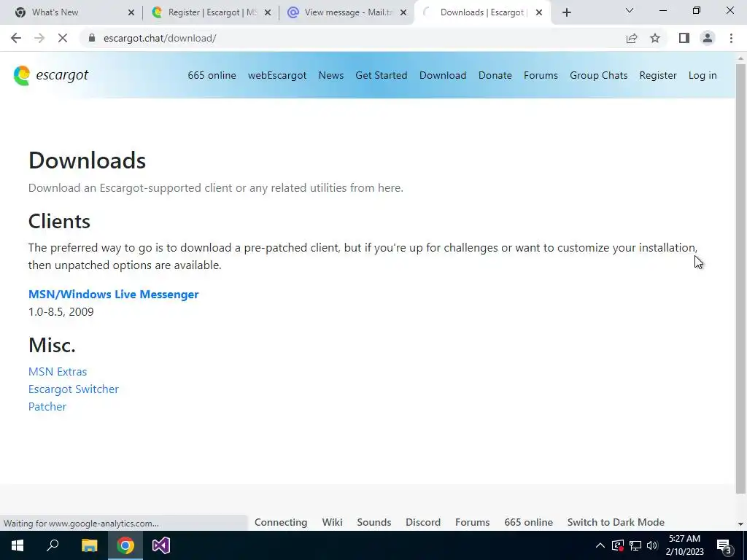Open the notification center icon
This screenshot has height=560, width=747.
pos(724,546)
